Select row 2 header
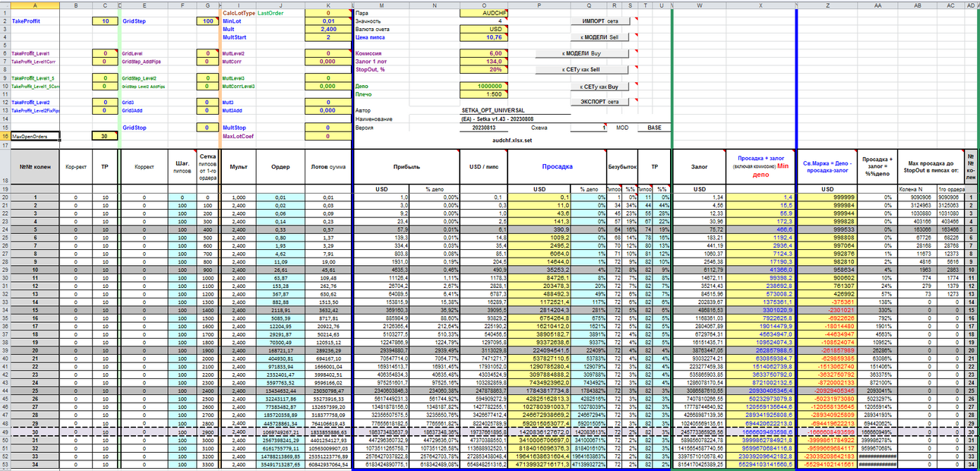This screenshot has width=980, height=471. tap(5, 21)
